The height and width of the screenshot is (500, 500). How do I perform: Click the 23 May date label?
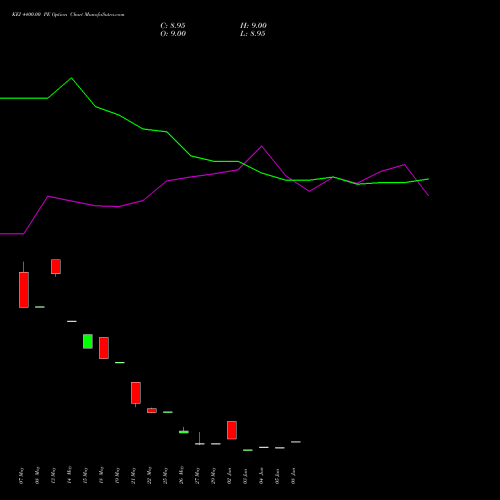coord(166,476)
